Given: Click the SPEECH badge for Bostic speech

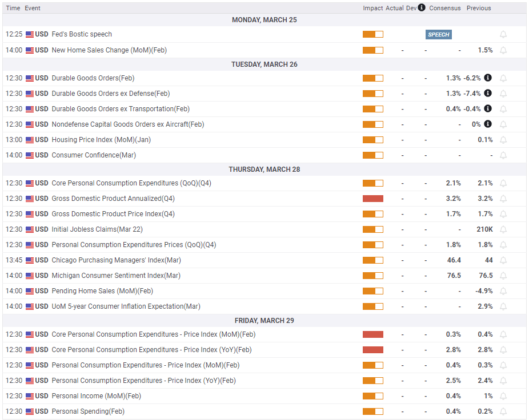Looking at the screenshot, I should click(x=438, y=35).
